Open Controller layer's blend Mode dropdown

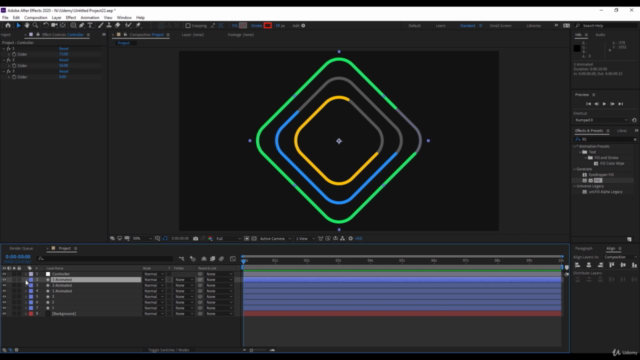coord(153,274)
